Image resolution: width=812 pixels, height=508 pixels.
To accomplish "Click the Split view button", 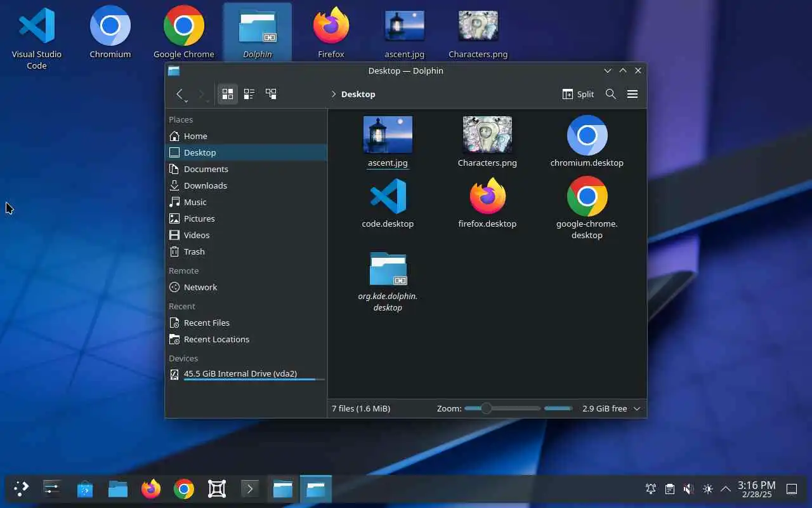I will pyautogui.click(x=578, y=94).
